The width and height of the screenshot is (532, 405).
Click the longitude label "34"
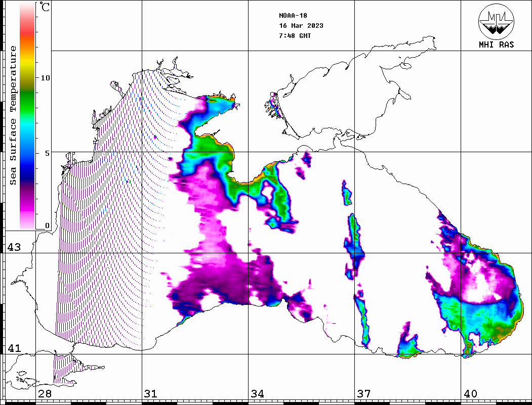pos(257,394)
